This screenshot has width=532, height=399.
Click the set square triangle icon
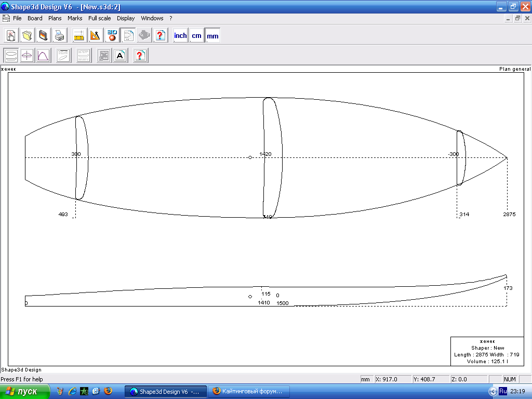point(95,35)
